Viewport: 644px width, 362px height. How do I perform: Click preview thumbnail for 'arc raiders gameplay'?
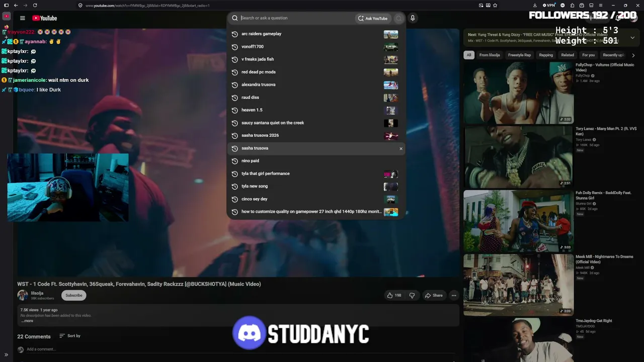coord(391,34)
